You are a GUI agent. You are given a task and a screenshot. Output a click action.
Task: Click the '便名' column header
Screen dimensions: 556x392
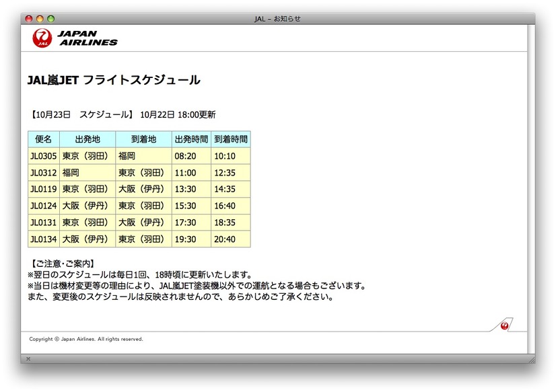(44, 139)
